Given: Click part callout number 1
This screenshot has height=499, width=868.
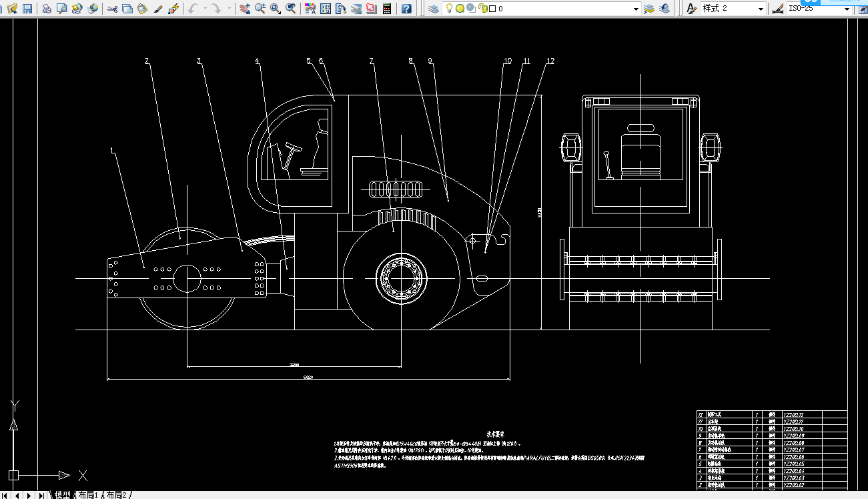Looking at the screenshot, I should (112, 151).
